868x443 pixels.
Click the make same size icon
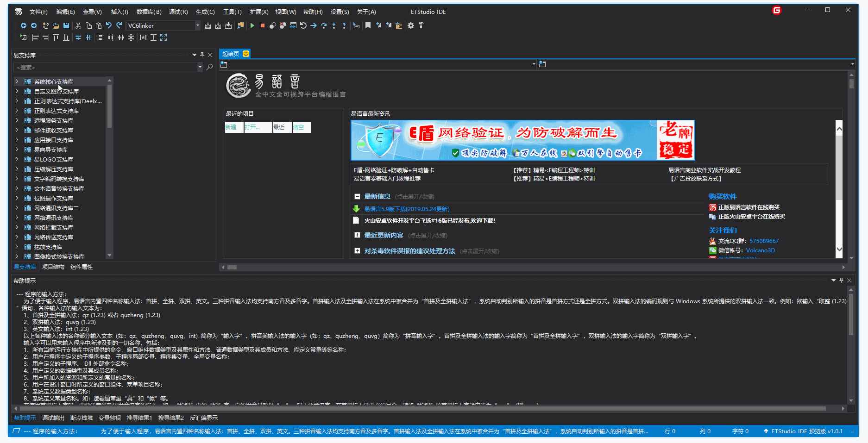(x=164, y=37)
